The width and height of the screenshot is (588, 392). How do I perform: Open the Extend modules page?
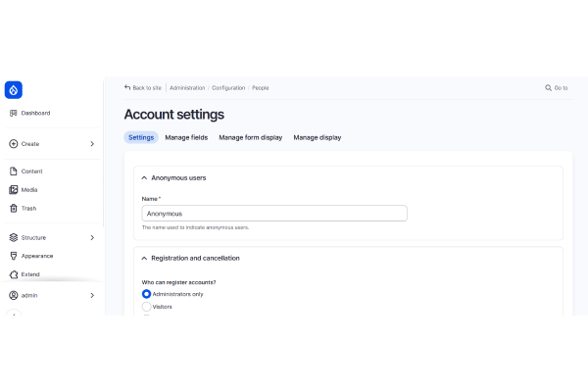point(30,274)
